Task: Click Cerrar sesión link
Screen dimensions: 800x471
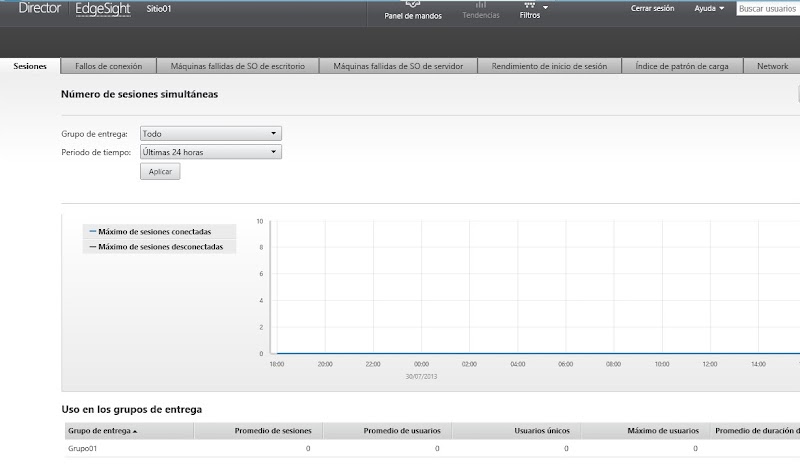Action: click(x=652, y=8)
